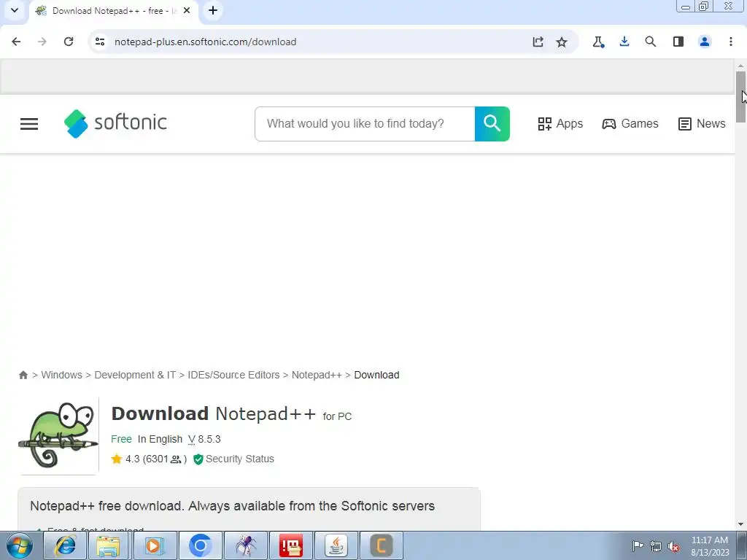747x560 pixels.
Task: Open File Explorer from taskbar
Action: pos(108,545)
